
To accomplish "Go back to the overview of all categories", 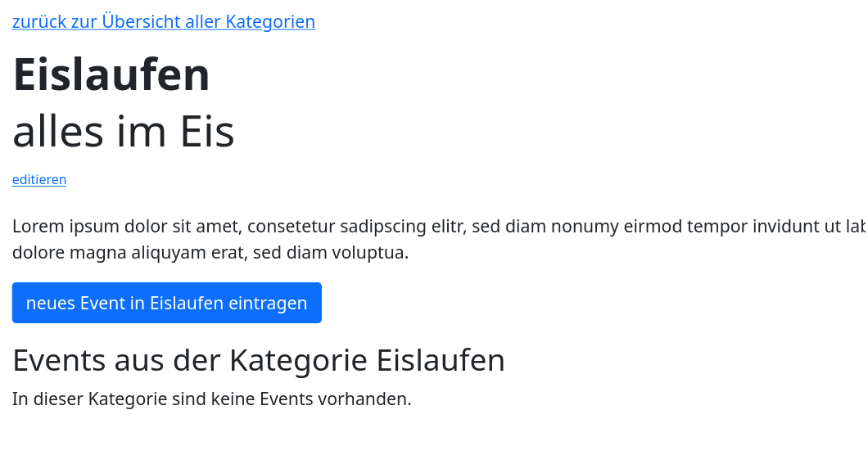I will pyautogui.click(x=163, y=22).
